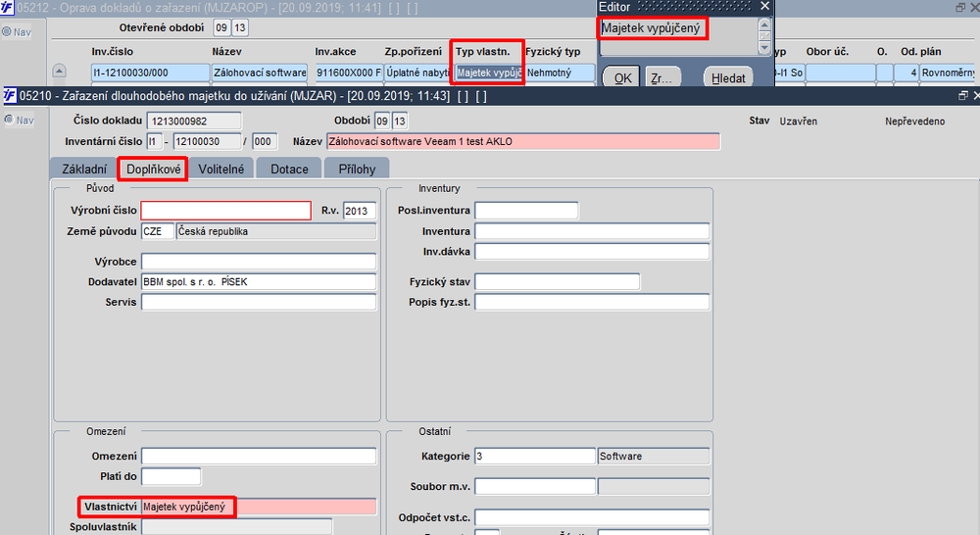Viewport: 980px width, 535px height.
Task: Click the Popis fyz.st. field
Action: tap(592, 302)
